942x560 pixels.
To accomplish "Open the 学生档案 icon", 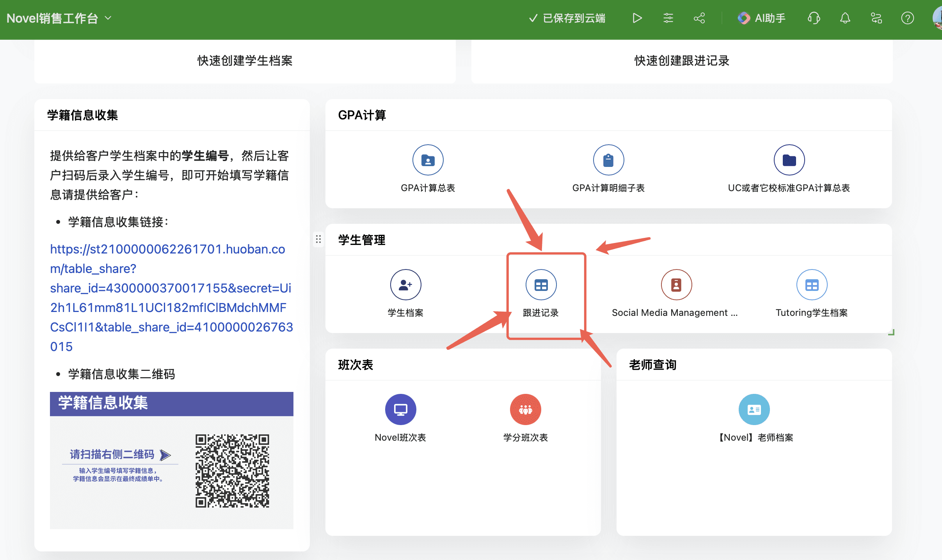I will coord(405,285).
